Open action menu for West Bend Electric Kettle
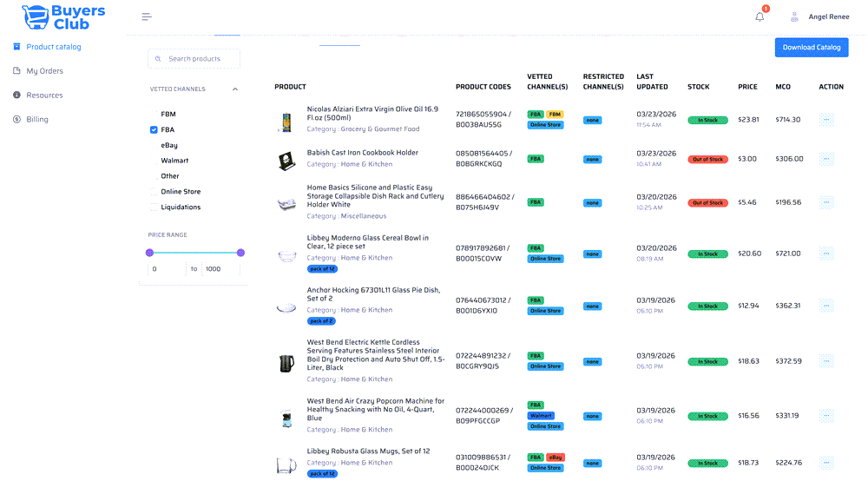This screenshot has height=481, width=868. pyautogui.click(x=826, y=361)
